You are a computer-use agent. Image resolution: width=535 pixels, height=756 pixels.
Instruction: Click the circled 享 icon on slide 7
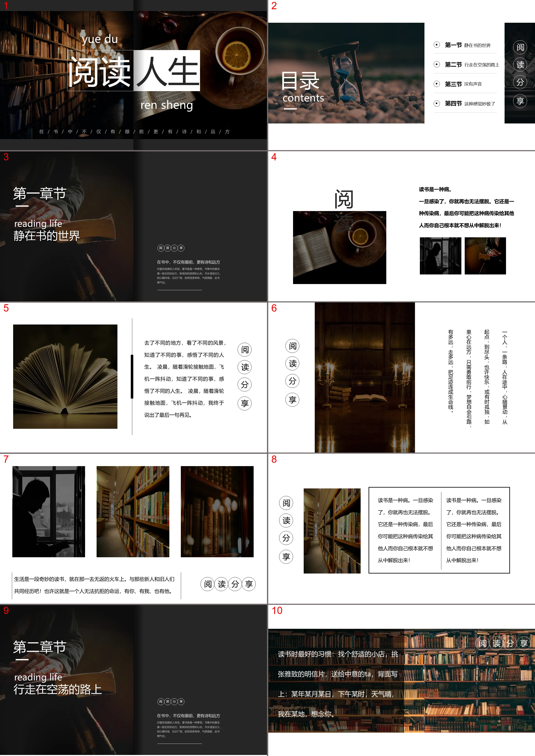(x=249, y=584)
